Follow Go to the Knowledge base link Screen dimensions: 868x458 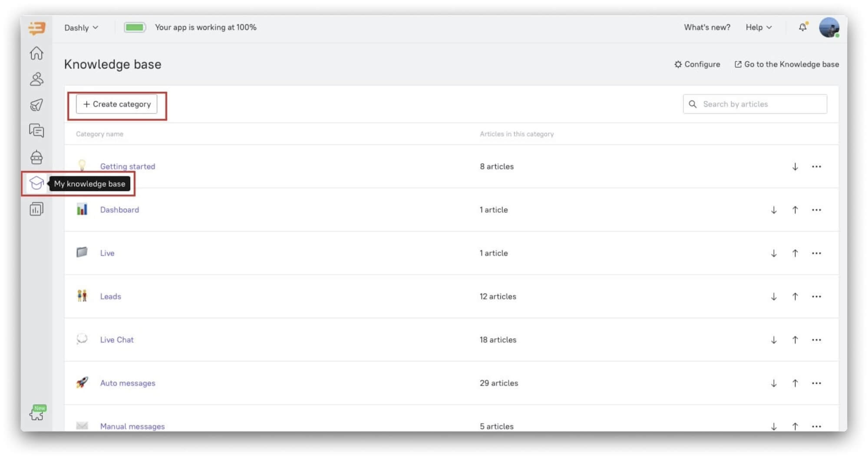pos(786,64)
